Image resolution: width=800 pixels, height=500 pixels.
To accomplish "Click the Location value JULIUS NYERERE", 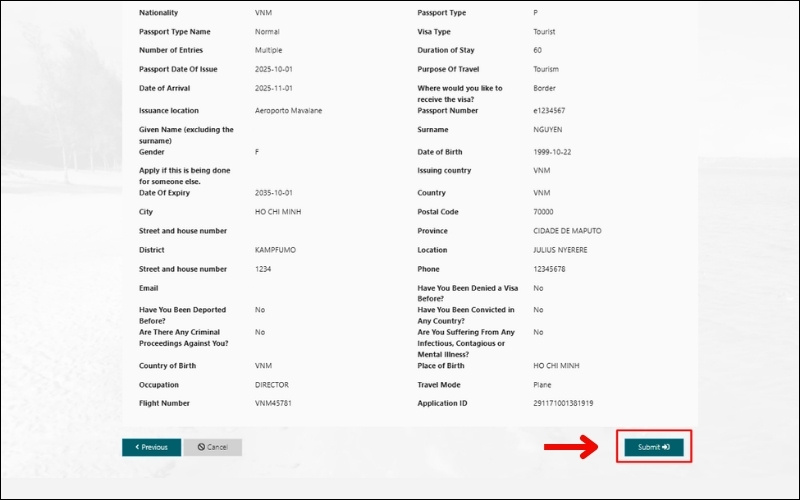I will pos(560,250).
